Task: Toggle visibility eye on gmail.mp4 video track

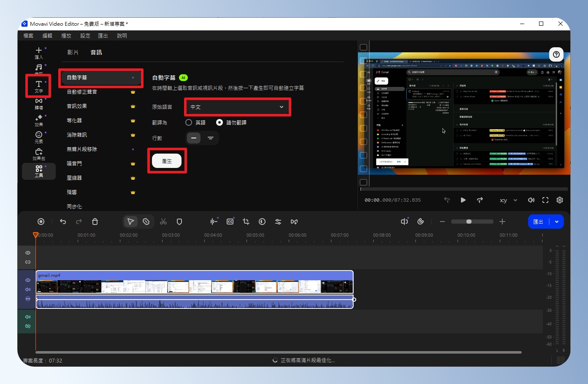Action: [28, 280]
